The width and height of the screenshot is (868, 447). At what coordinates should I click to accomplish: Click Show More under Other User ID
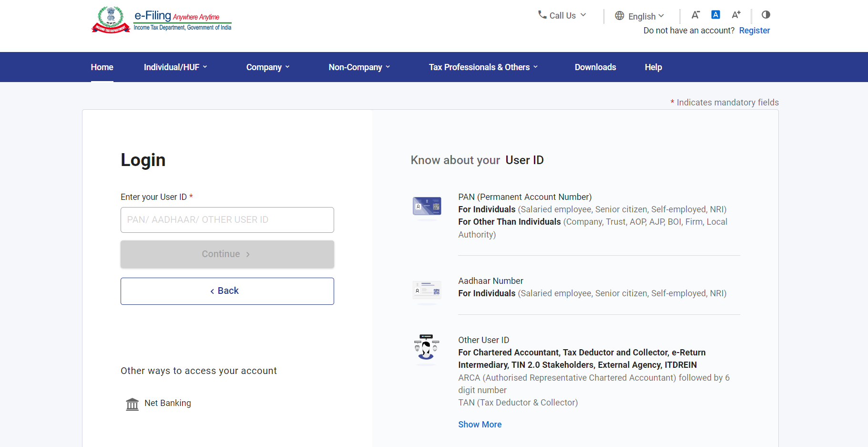coord(480,425)
